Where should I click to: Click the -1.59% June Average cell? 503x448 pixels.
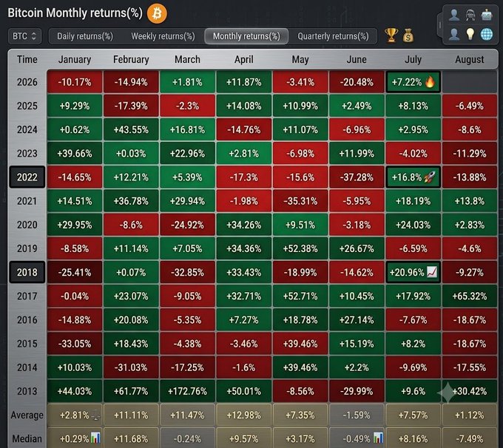click(357, 415)
